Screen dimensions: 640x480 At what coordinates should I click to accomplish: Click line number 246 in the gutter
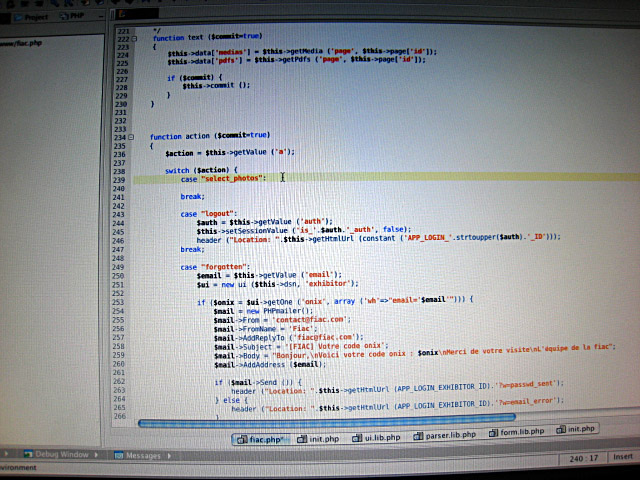(x=118, y=241)
